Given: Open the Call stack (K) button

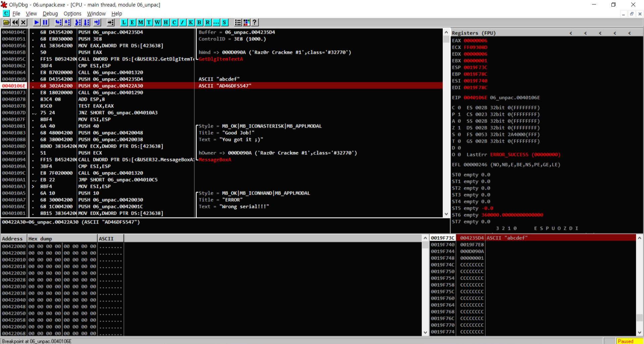Looking at the screenshot, I should [x=191, y=22].
